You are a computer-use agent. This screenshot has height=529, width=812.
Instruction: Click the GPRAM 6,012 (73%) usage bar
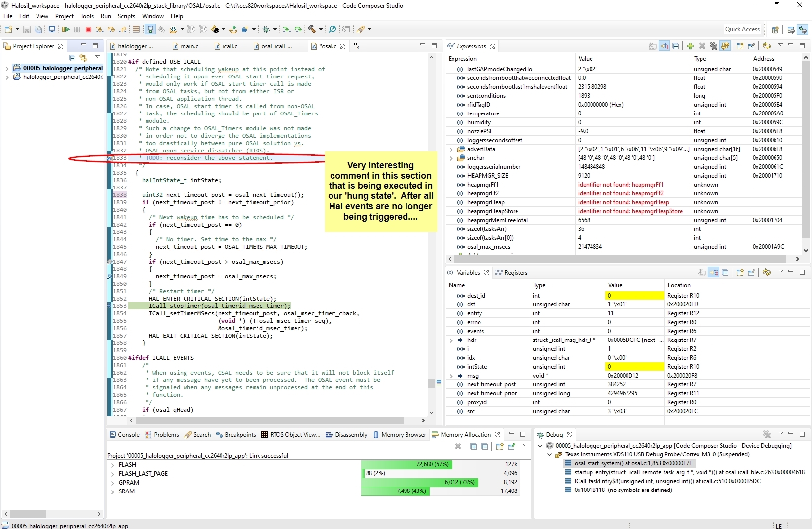click(x=419, y=482)
